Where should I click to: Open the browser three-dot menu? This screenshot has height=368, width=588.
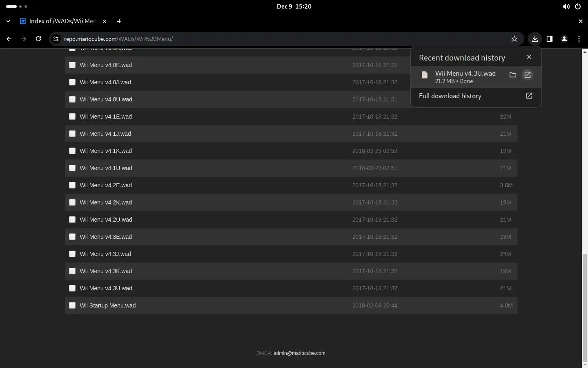point(579,39)
